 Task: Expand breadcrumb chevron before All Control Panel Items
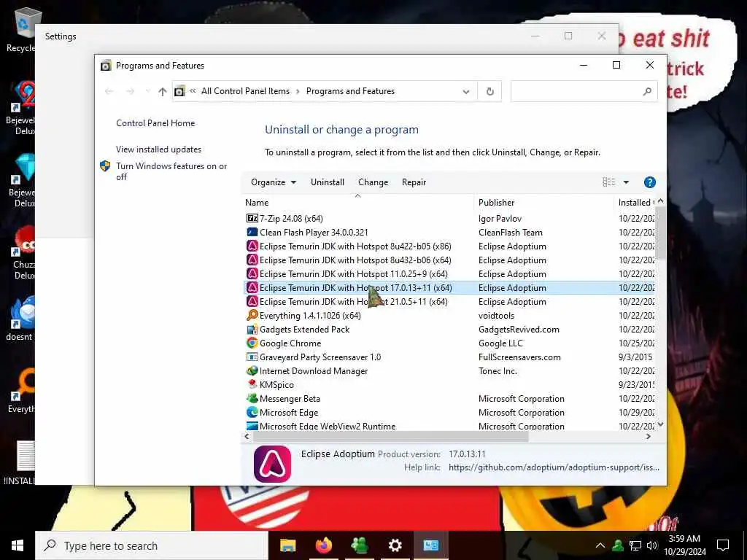click(193, 91)
